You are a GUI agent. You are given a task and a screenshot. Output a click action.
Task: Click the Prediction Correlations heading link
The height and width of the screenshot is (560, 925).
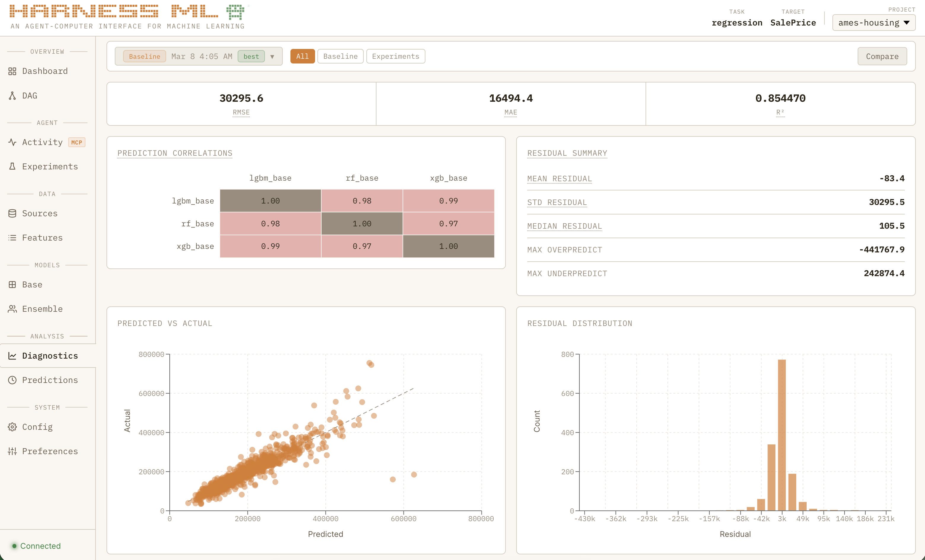pyautogui.click(x=174, y=153)
